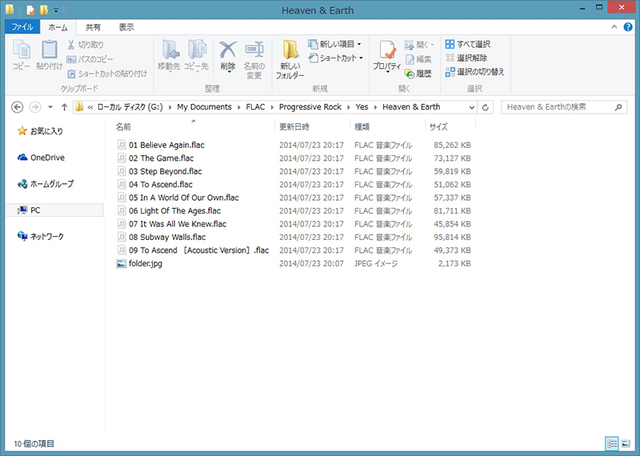Click the up-one-level arrow beside address bar
The height and width of the screenshot is (456, 640).
(62, 106)
